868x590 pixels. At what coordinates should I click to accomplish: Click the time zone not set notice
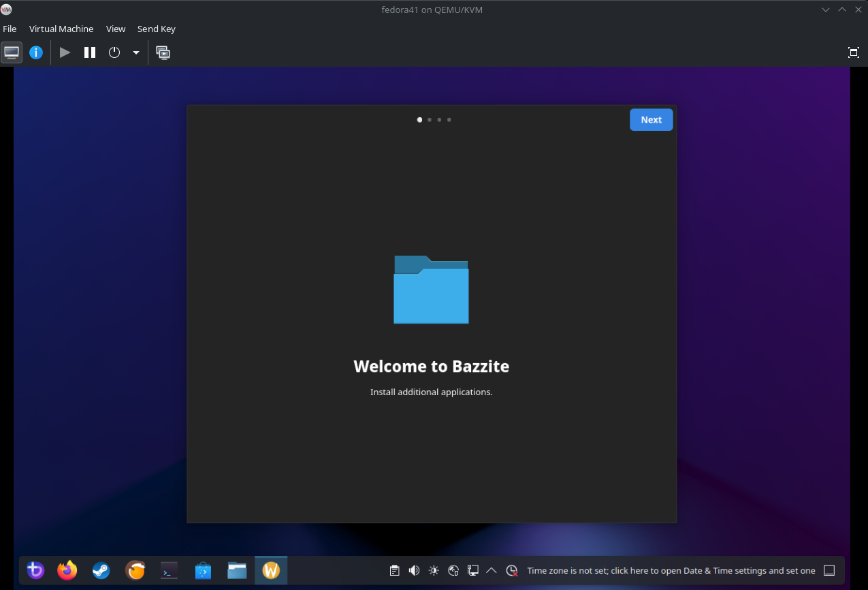671,570
